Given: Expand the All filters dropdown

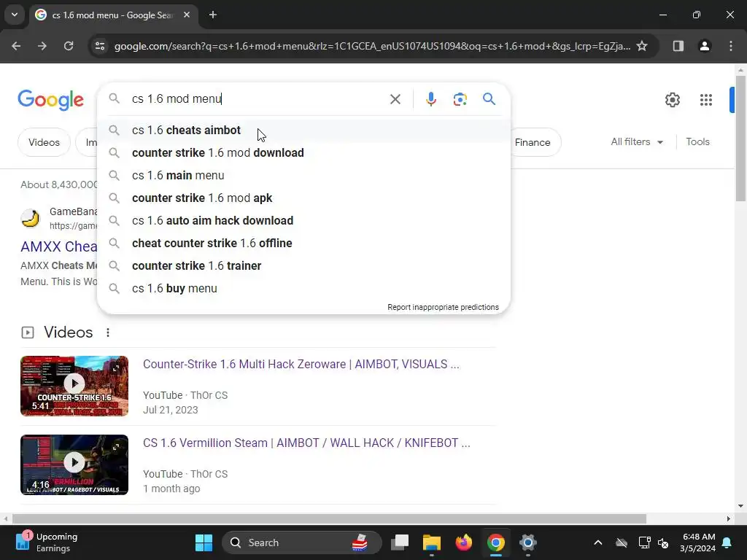Looking at the screenshot, I should (637, 142).
